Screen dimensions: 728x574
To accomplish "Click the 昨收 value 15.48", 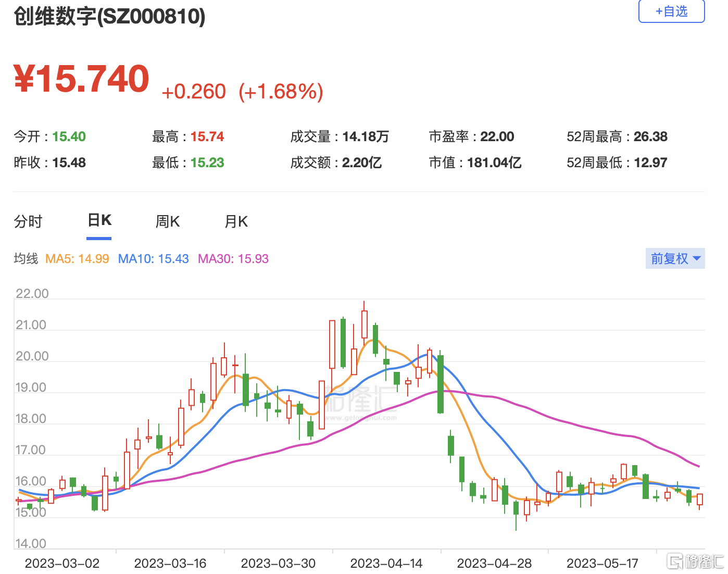I will (69, 163).
